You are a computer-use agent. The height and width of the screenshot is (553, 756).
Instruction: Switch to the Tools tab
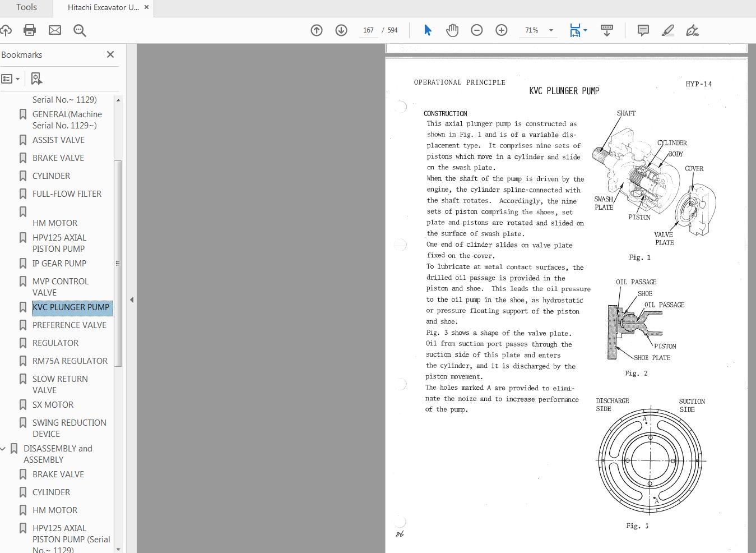[26, 7]
